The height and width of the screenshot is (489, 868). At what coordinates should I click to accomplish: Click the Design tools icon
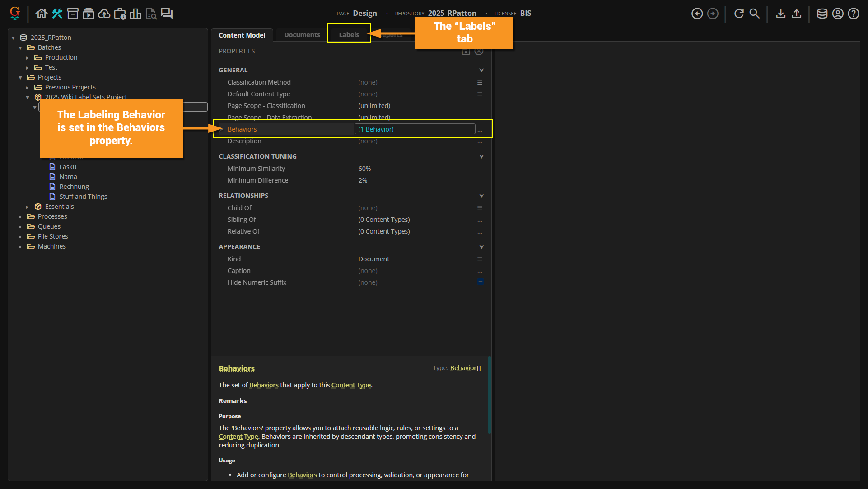tap(57, 14)
